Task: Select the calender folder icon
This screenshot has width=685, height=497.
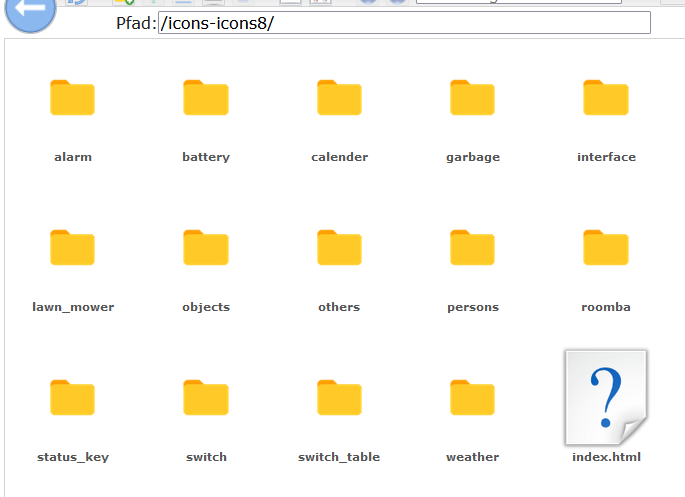Action: 339,98
